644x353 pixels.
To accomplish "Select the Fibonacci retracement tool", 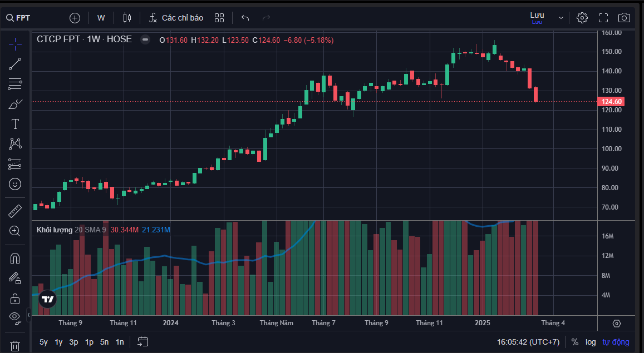I will [15, 84].
